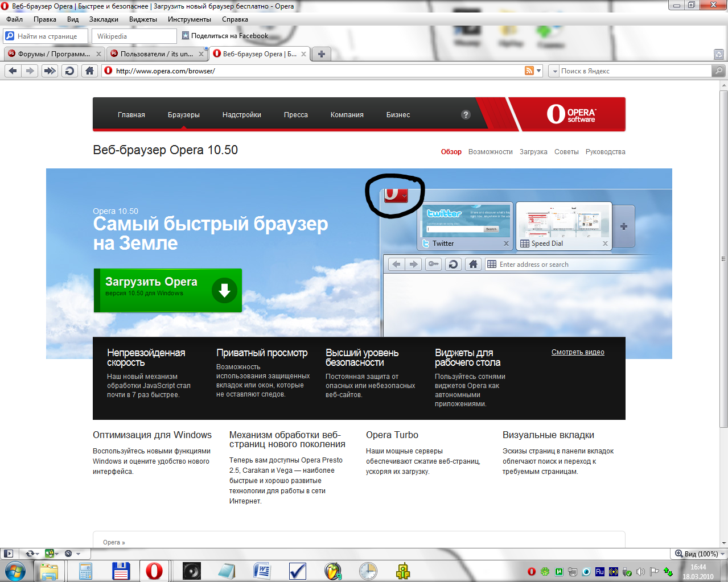Screen dimensions: 728x582
Task: Open the search engine dropdown next to Яндекс
Action: click(x=554, y=71)
